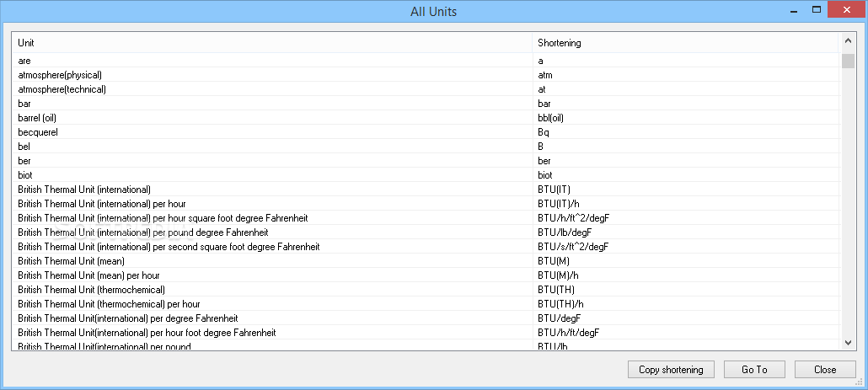Screen dimensions: 868x390
Task: Click the 'BTU(IT)/h' shortening cell
Action: click(685, 204)
